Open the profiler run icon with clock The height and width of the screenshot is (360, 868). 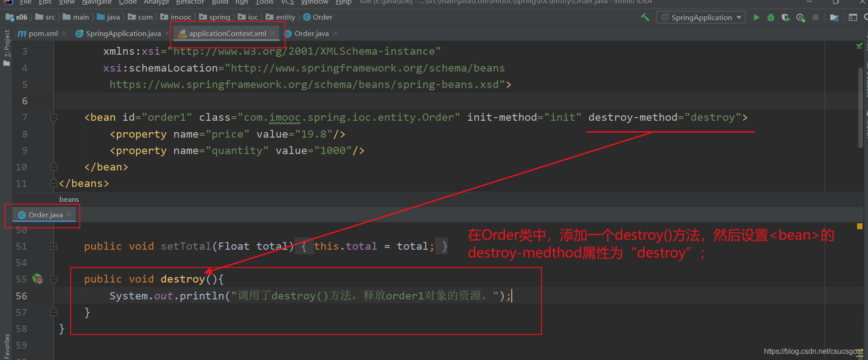click(800, 17)
